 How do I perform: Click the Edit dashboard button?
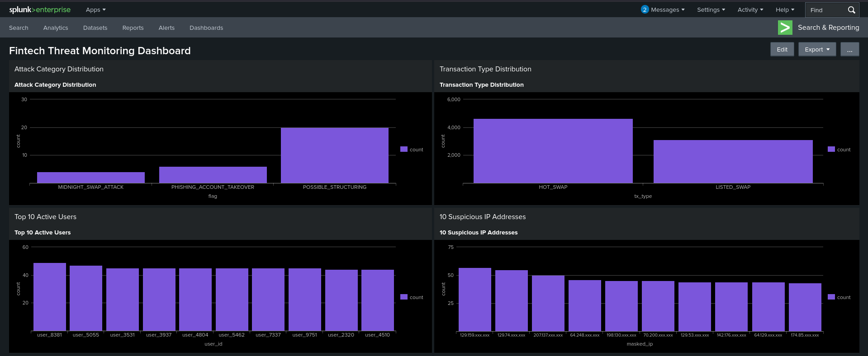point(782,49)
